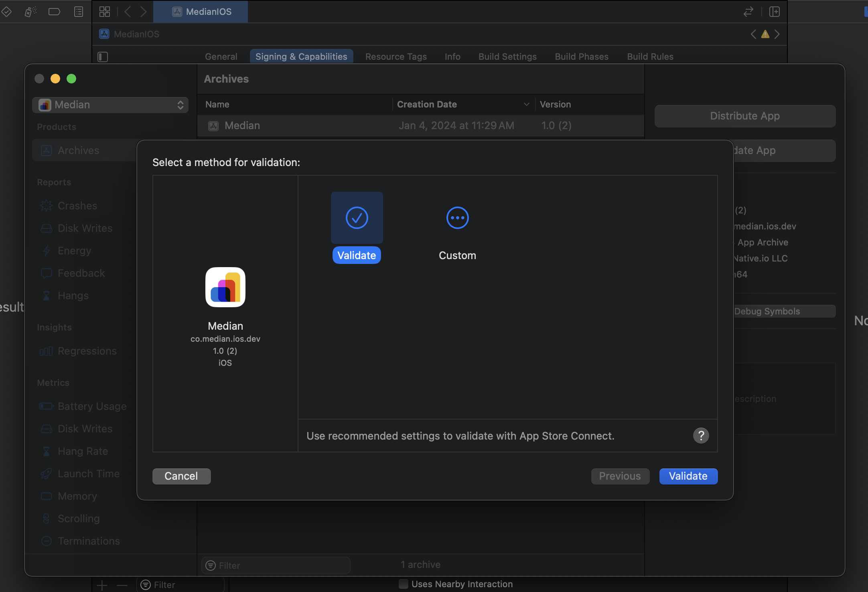Open the Median product dropdown in Organizer
This screenshot has height=592, width=868.
[x=110, y=105]
